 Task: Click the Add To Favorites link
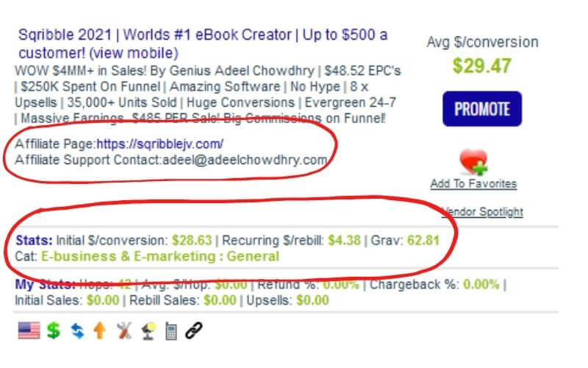473,183
